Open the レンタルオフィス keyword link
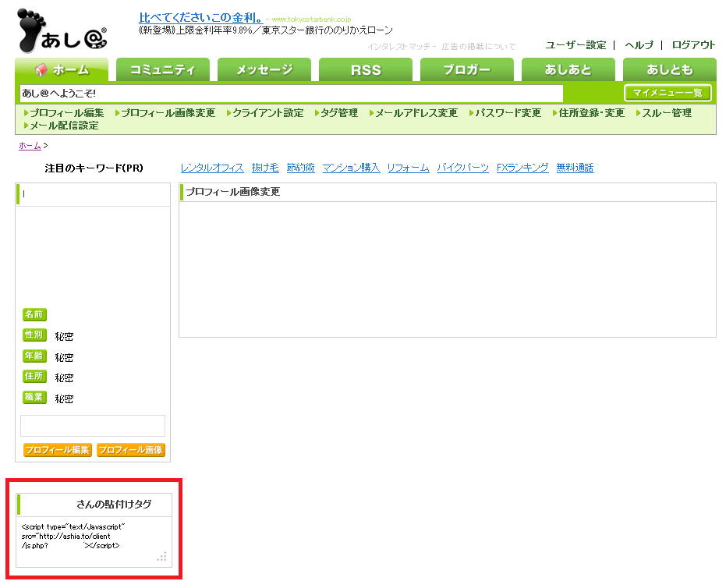The height and width of the screenshot is (588, 726). 212,168
